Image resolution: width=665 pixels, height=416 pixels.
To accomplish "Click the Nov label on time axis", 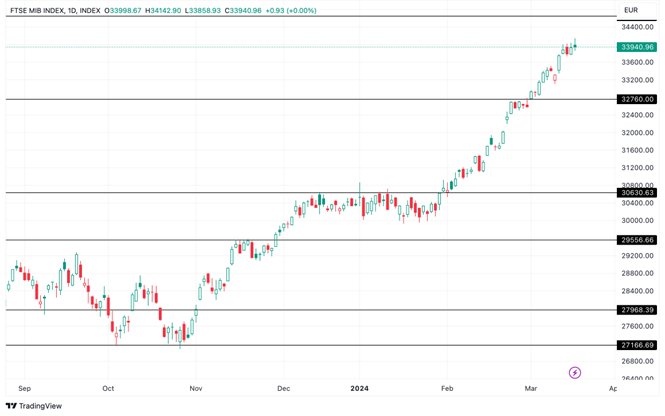I will click(196, 388).
